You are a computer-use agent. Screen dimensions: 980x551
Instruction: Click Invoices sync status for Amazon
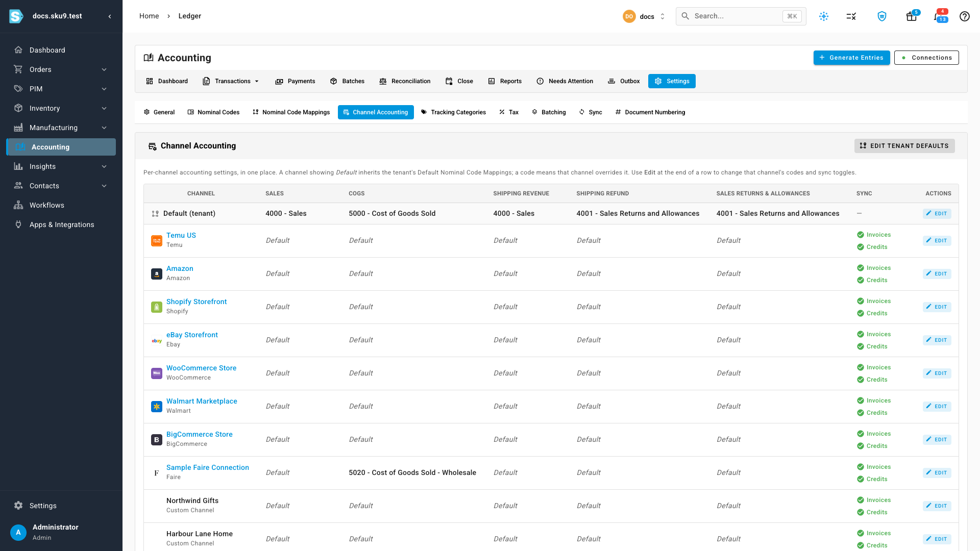coord(874,268)
